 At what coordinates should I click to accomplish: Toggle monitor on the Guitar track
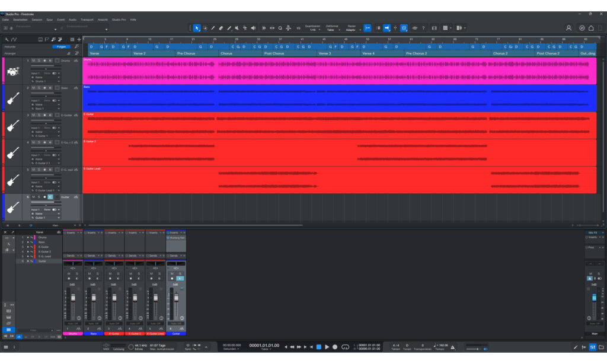coord(50,197)
